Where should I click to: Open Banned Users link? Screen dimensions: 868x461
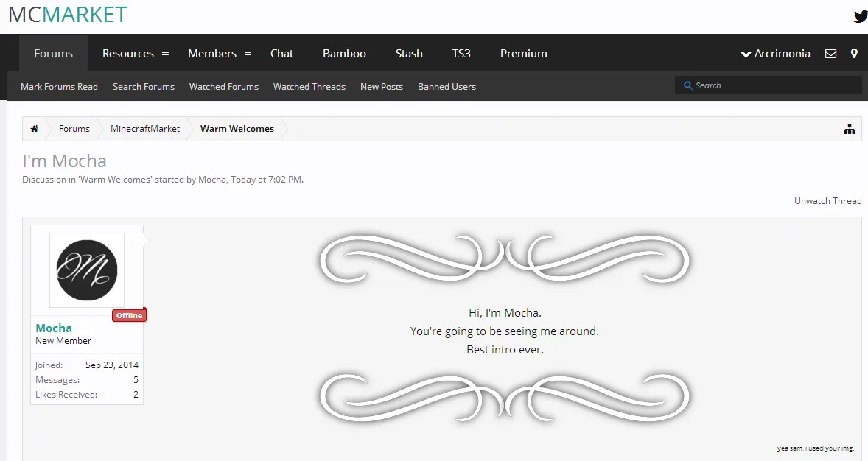[447, 86]
